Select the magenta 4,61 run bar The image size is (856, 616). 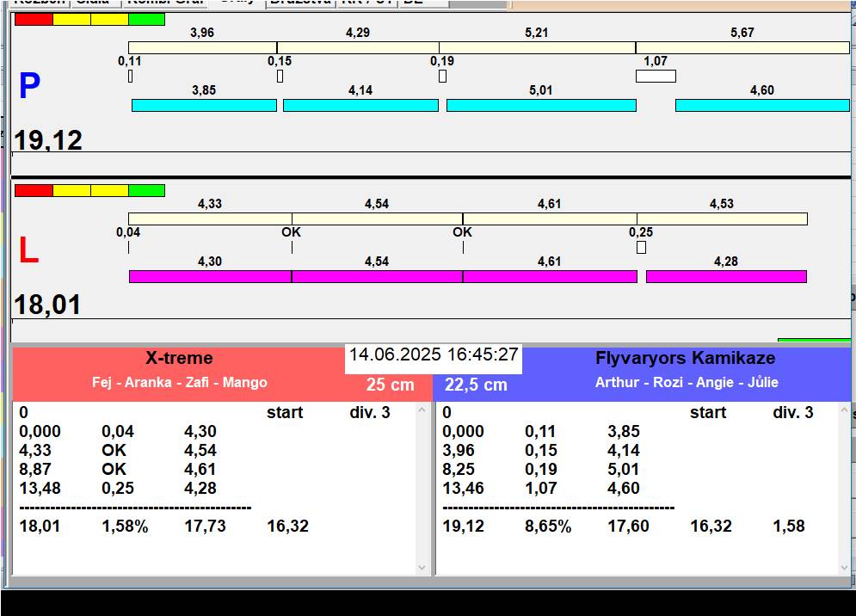[x=550, y=276]
